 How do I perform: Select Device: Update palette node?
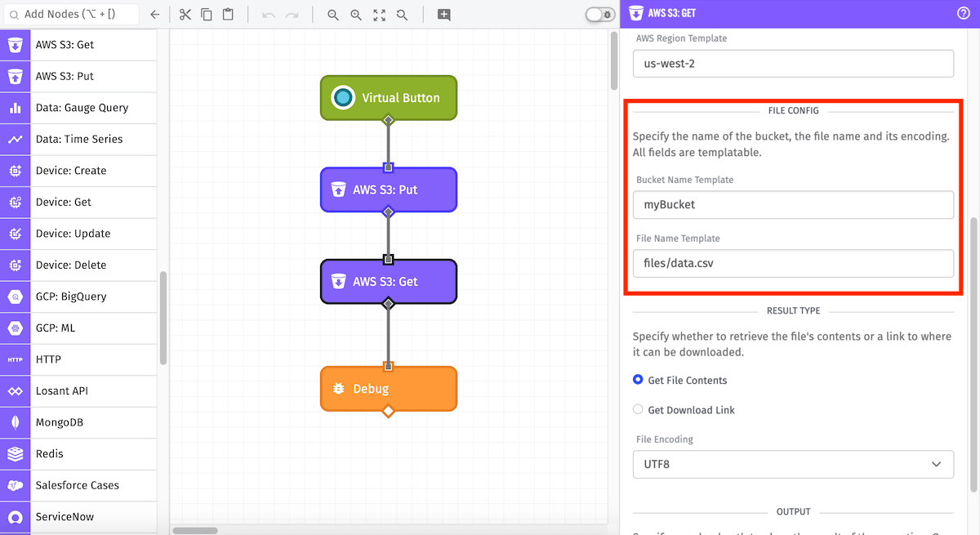78,234
